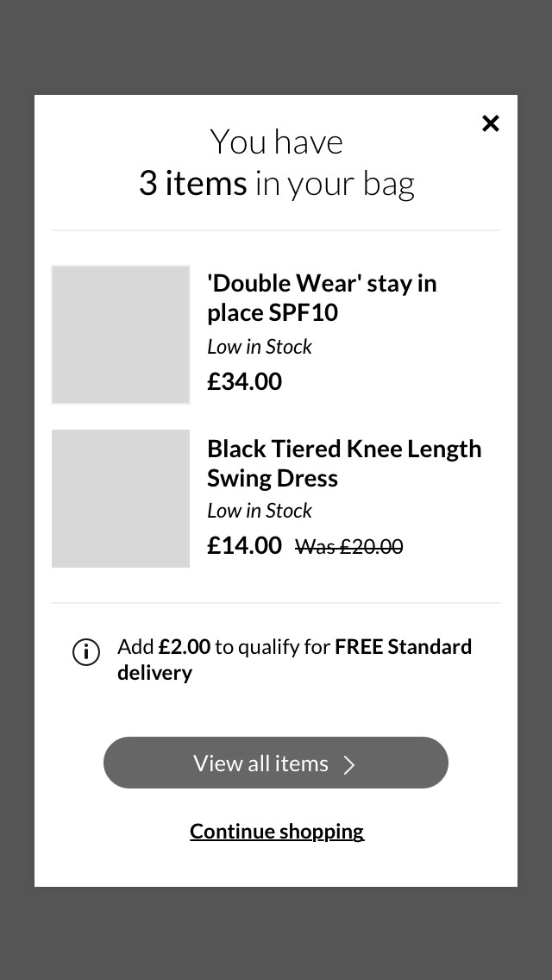The width and height of the screenshot is (552, 980).
Task: Select the Black Tiered Knee Length Swing Dress title
Action: [344, 463]
